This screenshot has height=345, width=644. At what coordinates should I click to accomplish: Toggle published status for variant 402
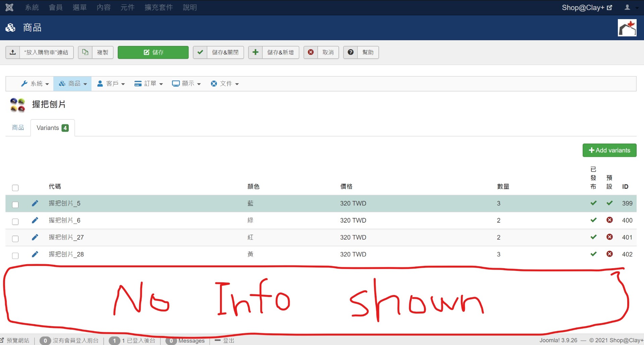click(593, 254)
